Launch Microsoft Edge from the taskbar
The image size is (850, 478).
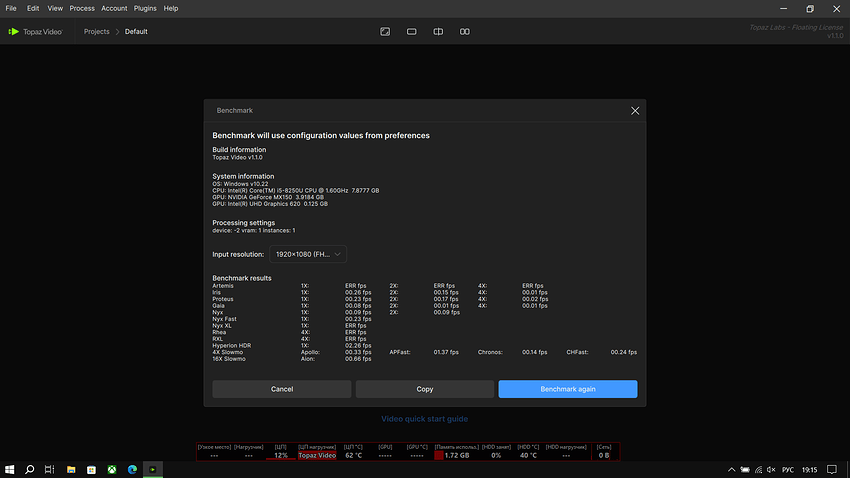[132, 468]
